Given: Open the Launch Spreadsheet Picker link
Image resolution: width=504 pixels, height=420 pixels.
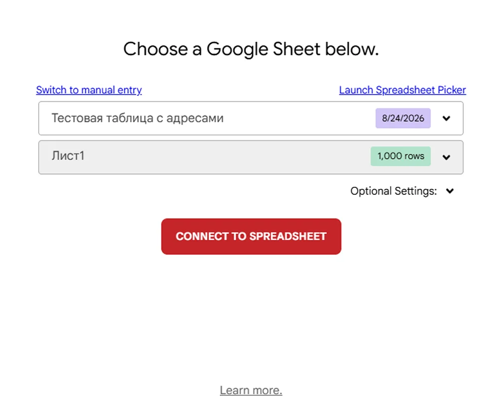Looking at the screenshot, I should (402, 90).
